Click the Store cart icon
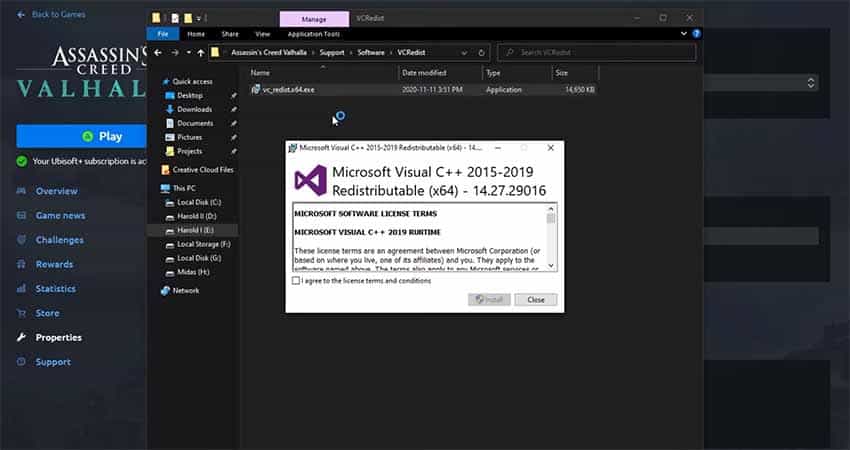Image resolution: width=850 pixels, height=450 pixels. tap(21, 313)
